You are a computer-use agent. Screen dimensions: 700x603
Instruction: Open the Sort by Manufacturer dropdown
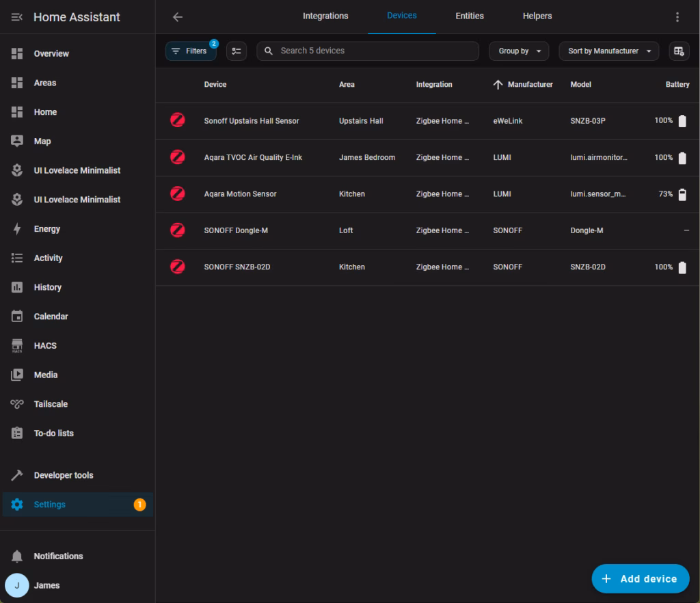pyautogui.click(x=608, y=51)
